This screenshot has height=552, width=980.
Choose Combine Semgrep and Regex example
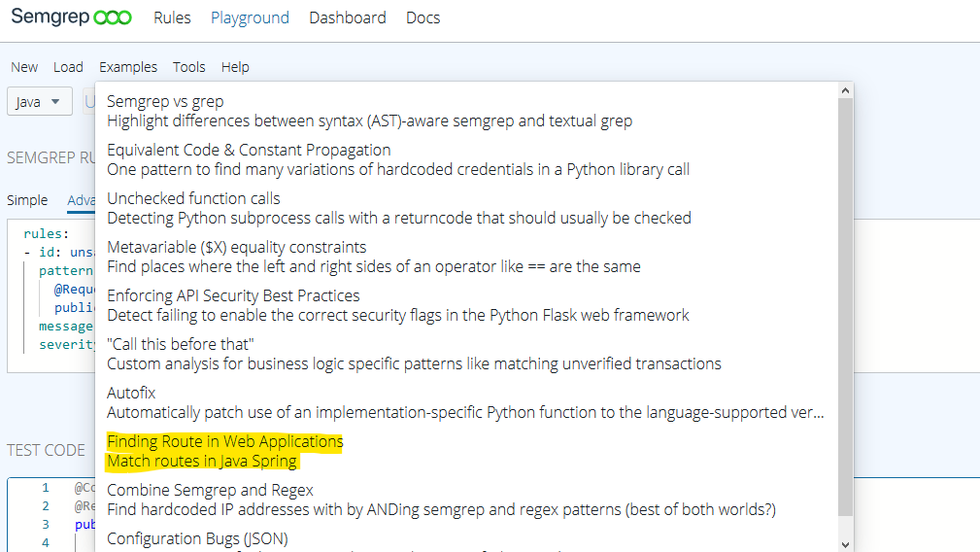(x=210, y=490)
